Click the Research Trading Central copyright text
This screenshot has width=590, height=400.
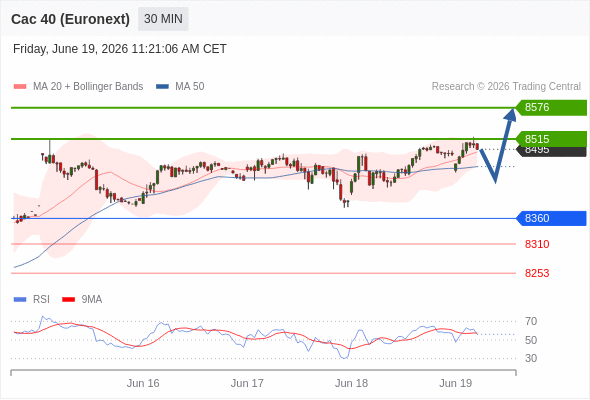tap(506, 87)
